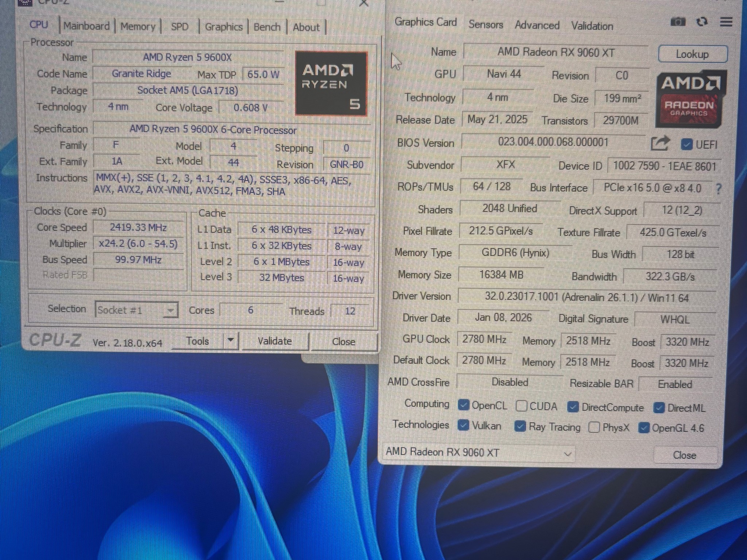
Task: Click the Close button in CPU-Z
Action: click(x=344, y=342)
